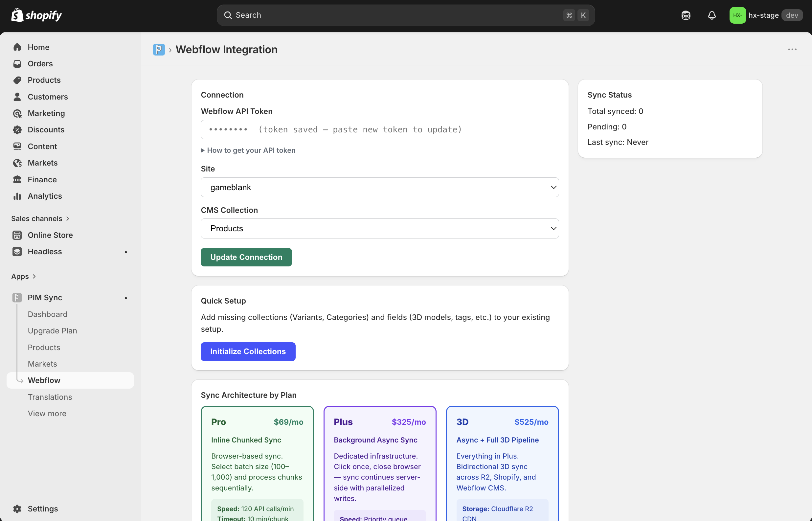Screen dimensions: 812x521
Task: Click the PIM Sync breadcrumb icon
Action: coord(159,50)
